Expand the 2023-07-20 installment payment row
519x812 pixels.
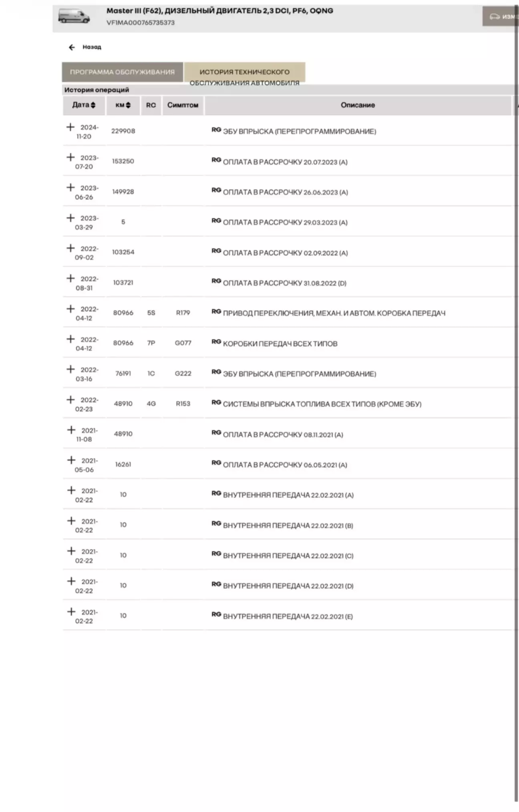click(x=70, y=157)
